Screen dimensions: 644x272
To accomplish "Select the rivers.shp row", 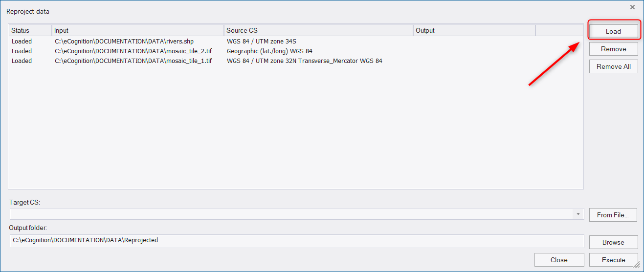I will pos(296,42).
